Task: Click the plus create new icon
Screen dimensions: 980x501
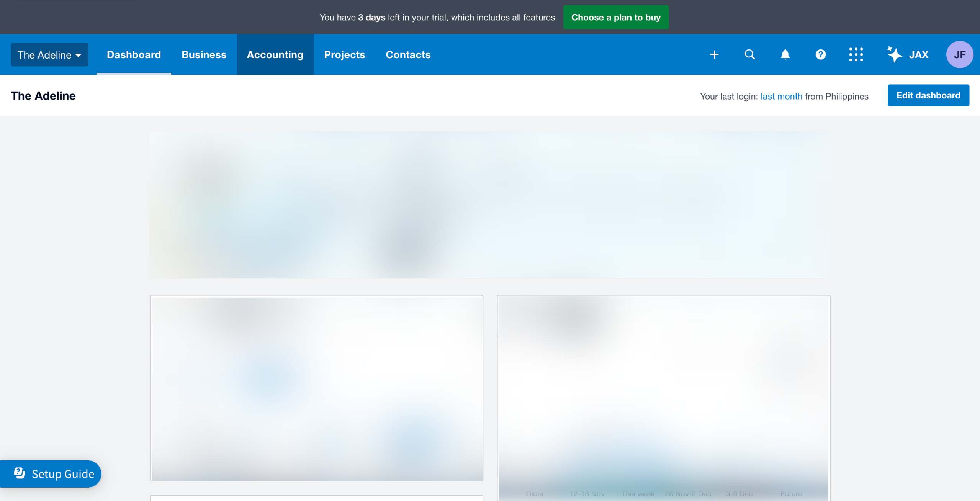Action: click(714, 55)
